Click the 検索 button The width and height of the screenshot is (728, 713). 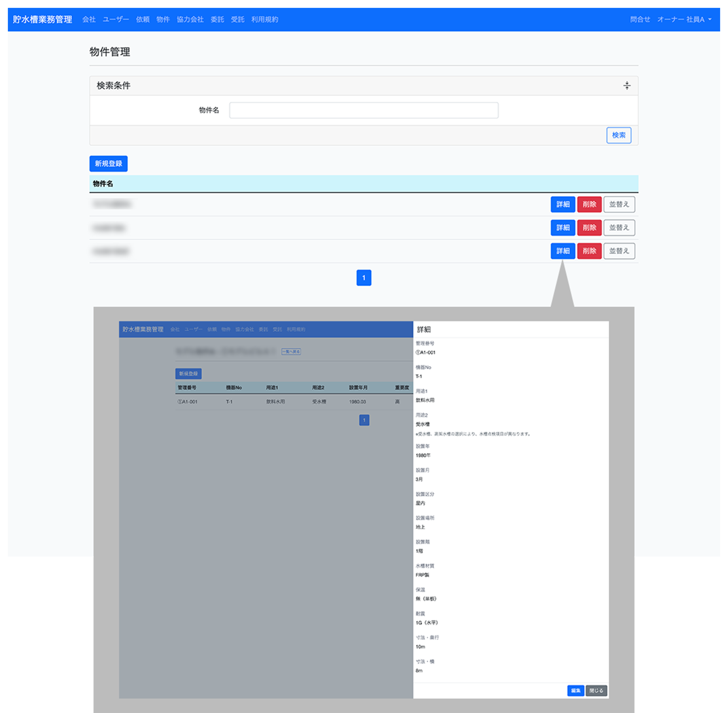point(619,135)
